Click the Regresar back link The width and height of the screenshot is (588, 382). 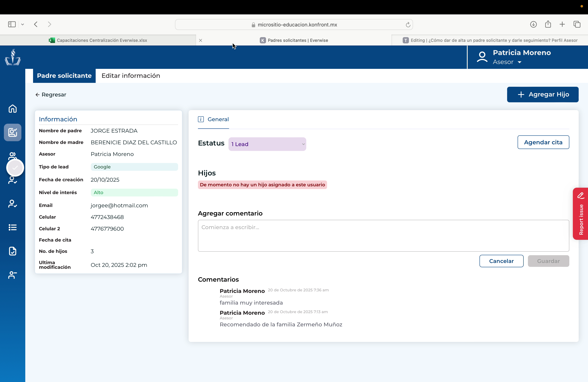(51, 95)
